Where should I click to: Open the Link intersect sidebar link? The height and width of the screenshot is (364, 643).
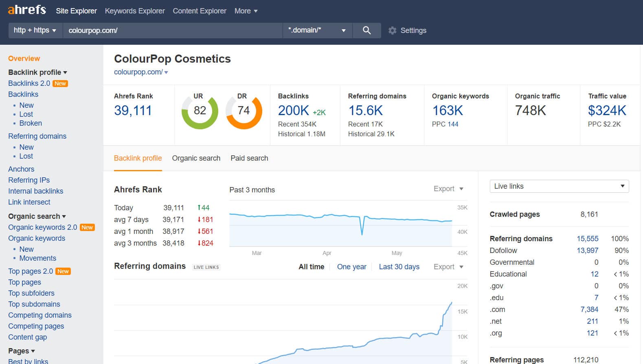(29, 202)
